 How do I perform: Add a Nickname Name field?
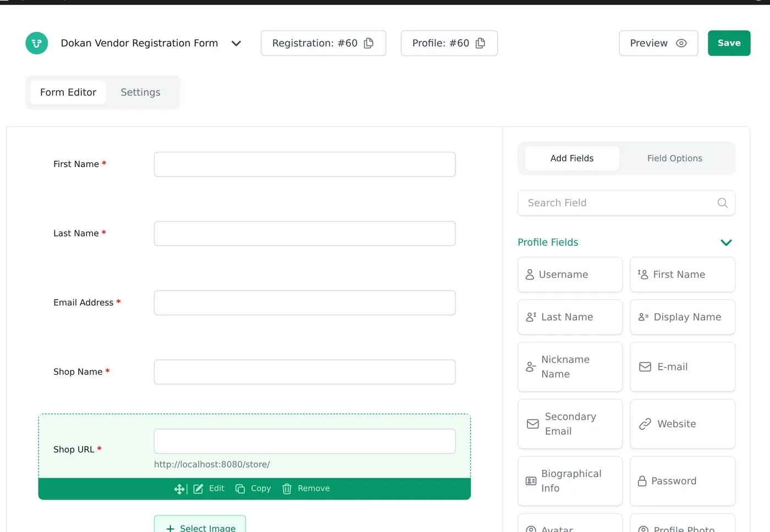tap(570, 367)
